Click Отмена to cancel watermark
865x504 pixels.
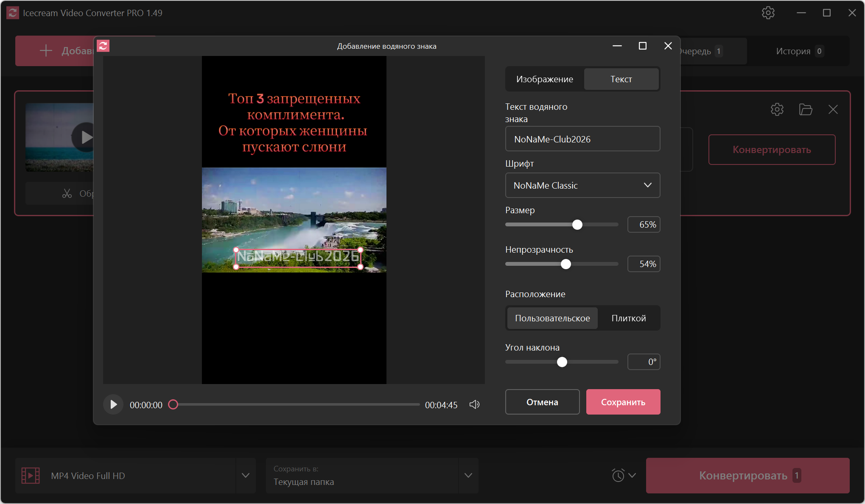542,402
